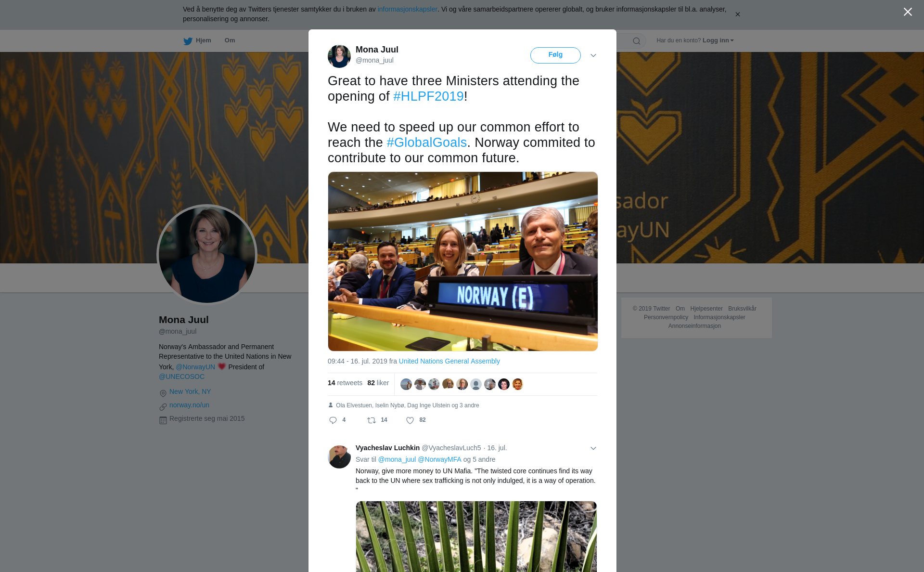Viewport: 924px width, 572px height.
Task: View the Norway (E) tweet photo
Action: 463,261
